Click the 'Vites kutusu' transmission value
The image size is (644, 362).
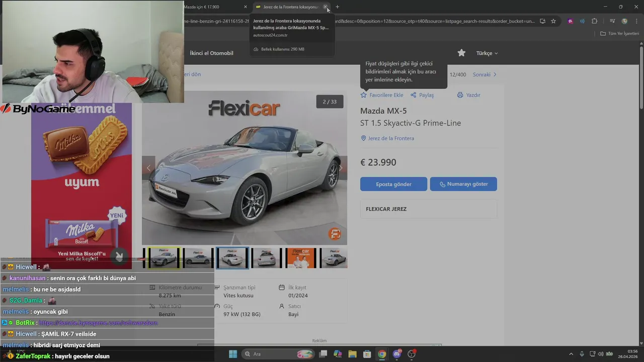(x=238, y=296)
